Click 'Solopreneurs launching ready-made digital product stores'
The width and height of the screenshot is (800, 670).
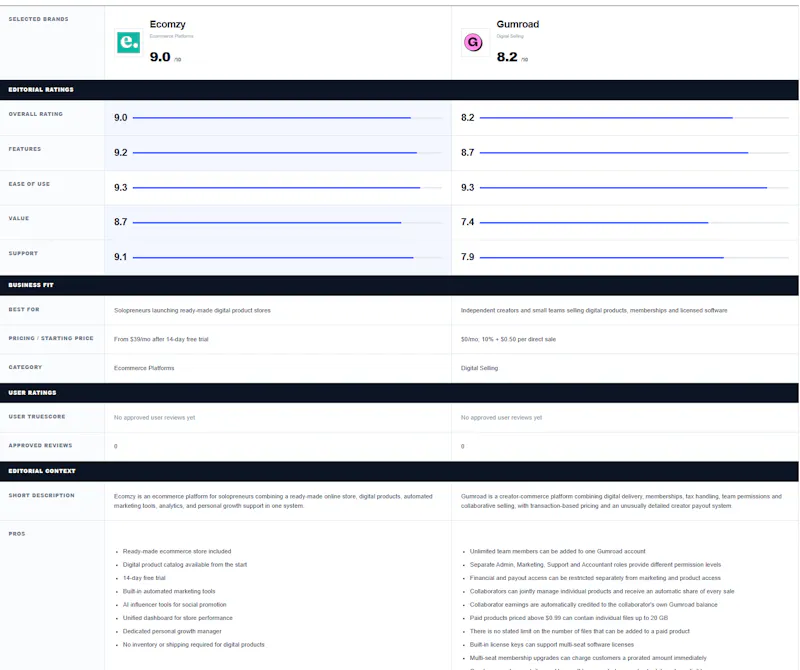click(192, 310)
